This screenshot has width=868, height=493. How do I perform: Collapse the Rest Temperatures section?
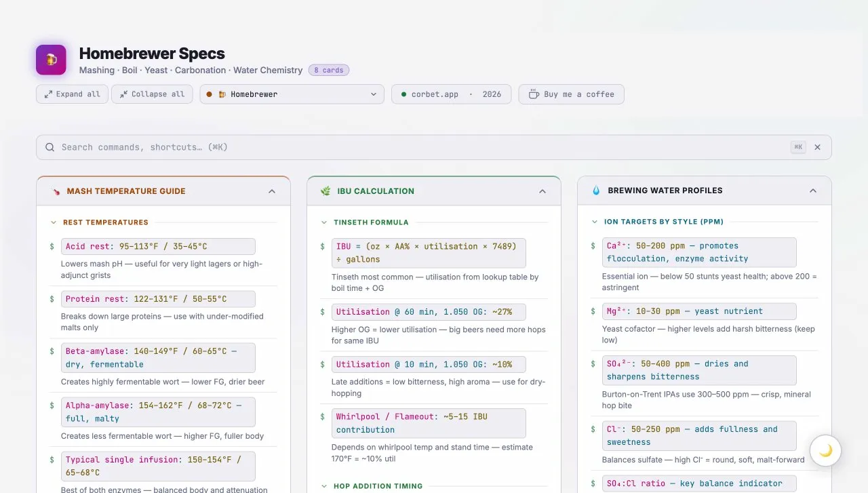[54, 222]
